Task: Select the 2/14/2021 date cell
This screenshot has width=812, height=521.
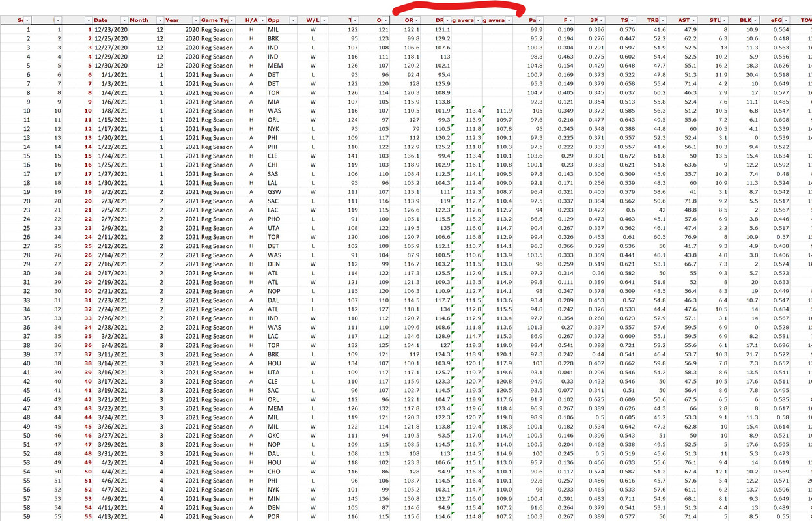Action: click(110, 255)
